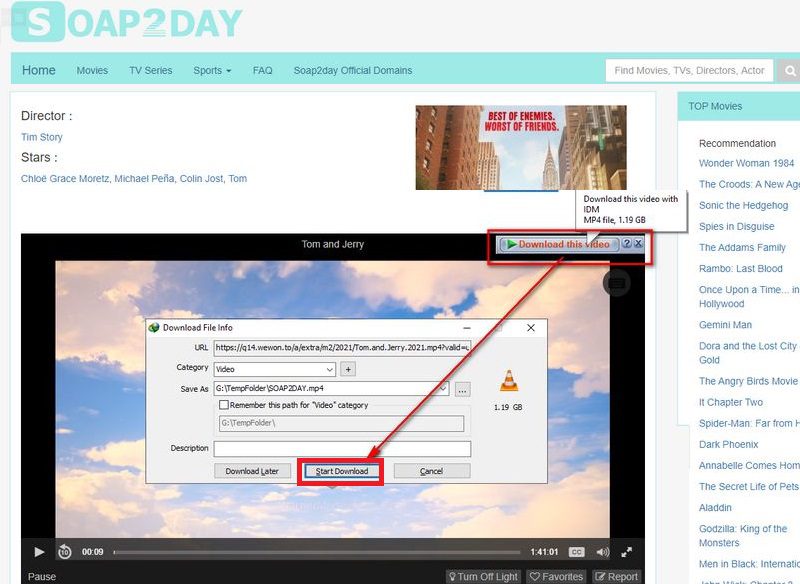Viewport: 800px width, 584px height.
Task: Click the Turn Off Light button
Action: pos(483,576)
